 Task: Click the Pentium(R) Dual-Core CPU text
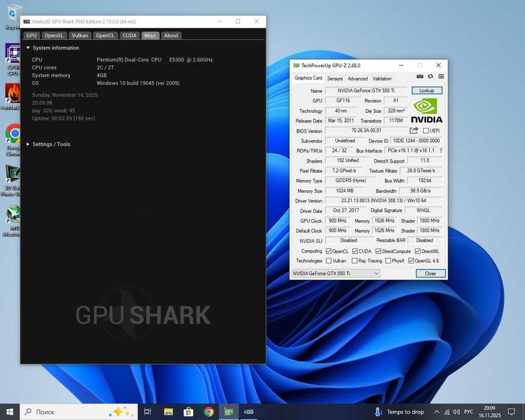pos(154,59)
